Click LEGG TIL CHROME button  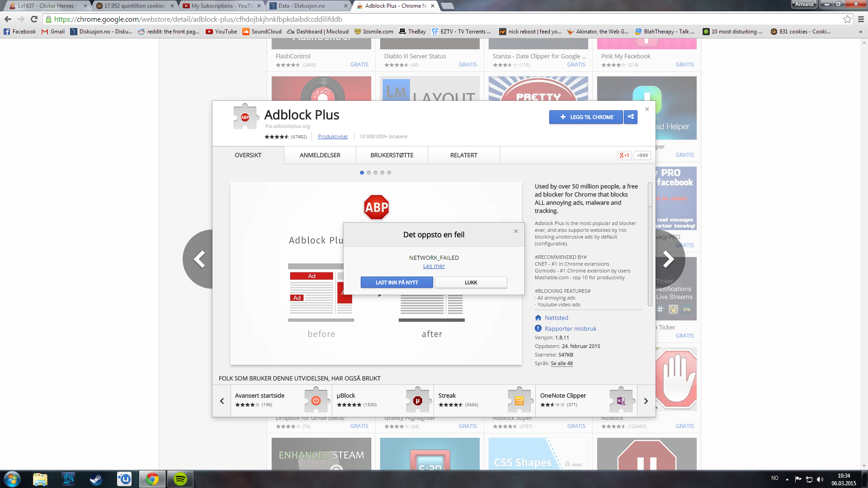586,117
